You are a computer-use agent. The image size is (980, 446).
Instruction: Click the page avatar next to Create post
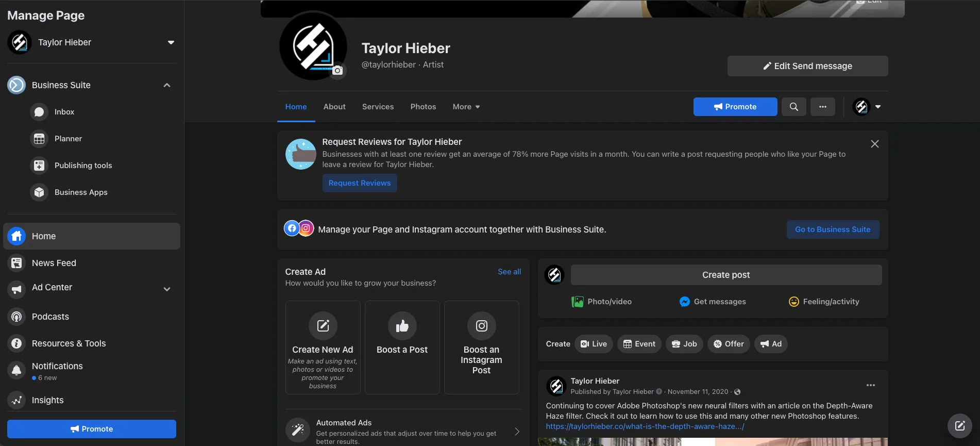(x=554, y=275)
